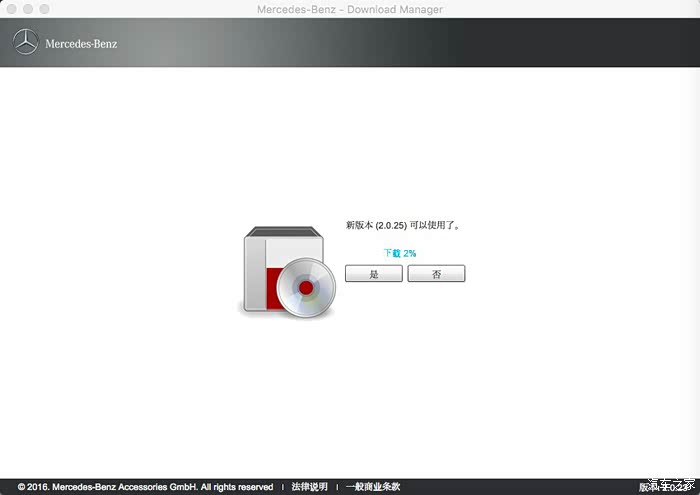Click the Mercedes-Benz star logo
Viewport: 700px width, 495px height.
point(25,42)
